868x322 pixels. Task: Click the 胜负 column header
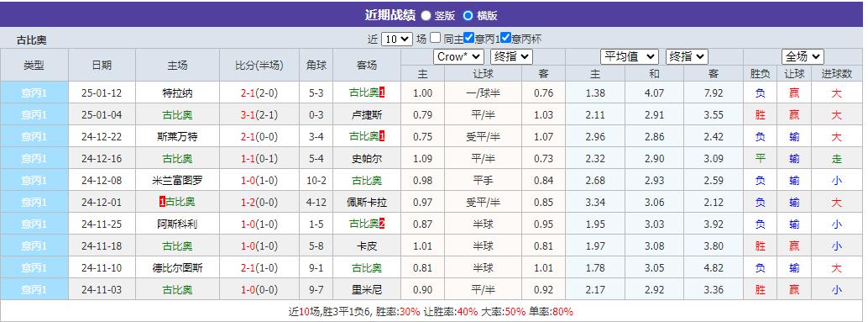click(x=760, y=73)
